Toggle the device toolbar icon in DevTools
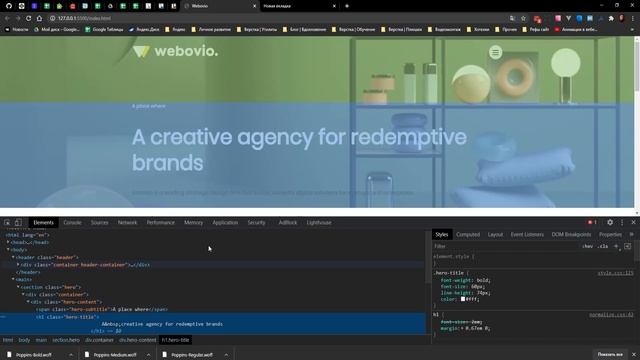The width and height of the screenshot is (640, 360). point(18,222)
